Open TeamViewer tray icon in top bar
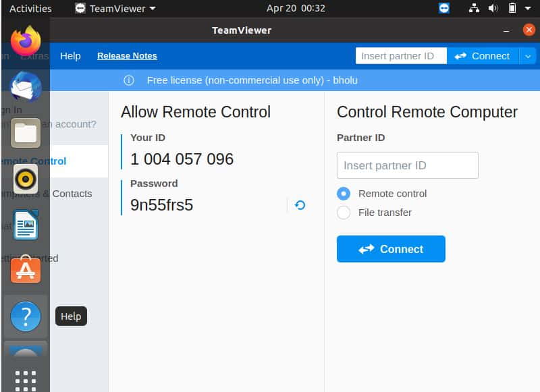The height and width of the screenshot is (392, 540). (444, 8)
